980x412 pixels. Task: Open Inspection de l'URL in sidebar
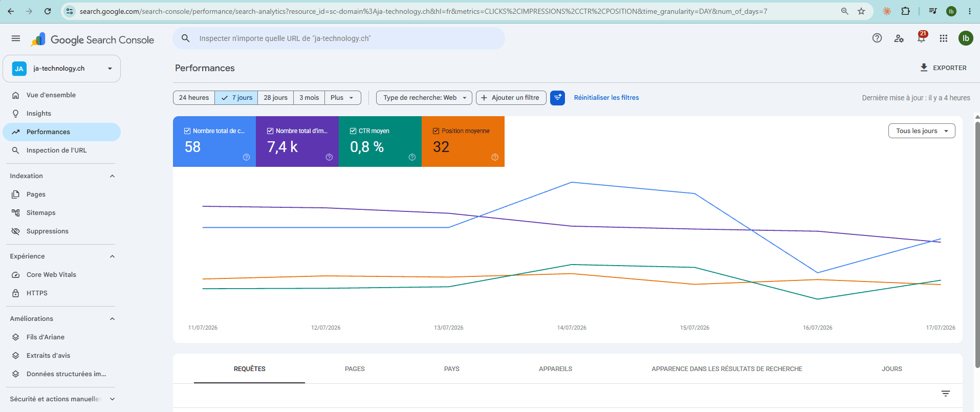click(x=62, y=150)
